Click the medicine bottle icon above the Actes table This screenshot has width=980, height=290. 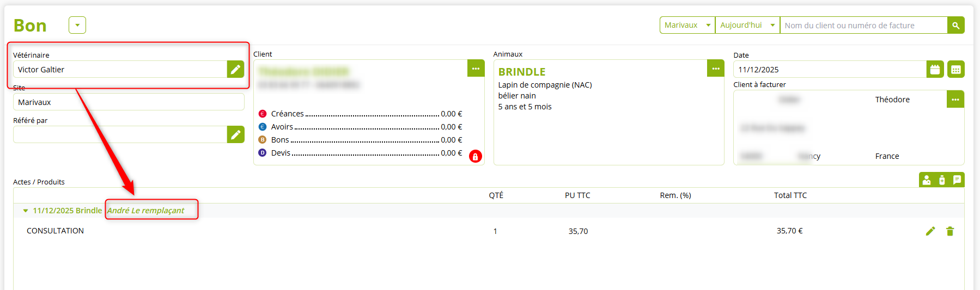(x=942, y=180)
